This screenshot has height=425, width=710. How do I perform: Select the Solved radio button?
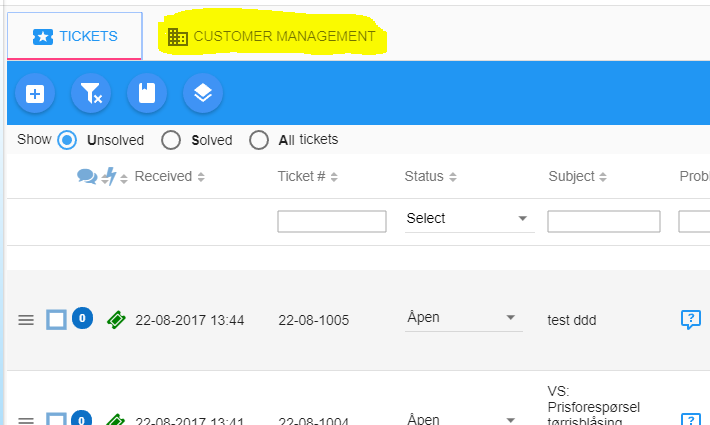tap(171, 140)
